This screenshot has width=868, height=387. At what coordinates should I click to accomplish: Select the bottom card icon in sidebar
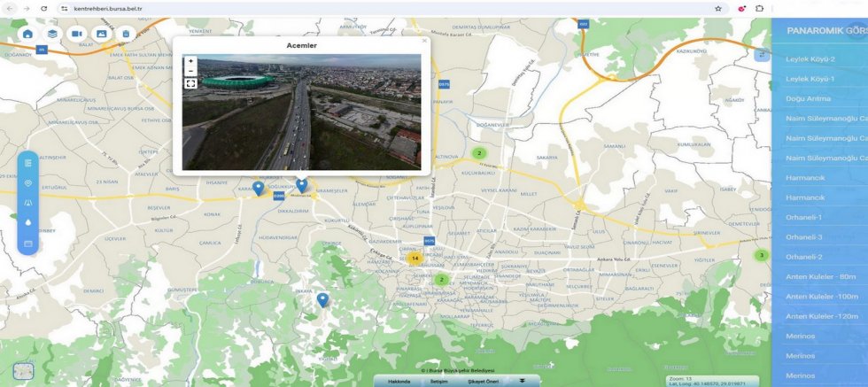click(28, 243)
